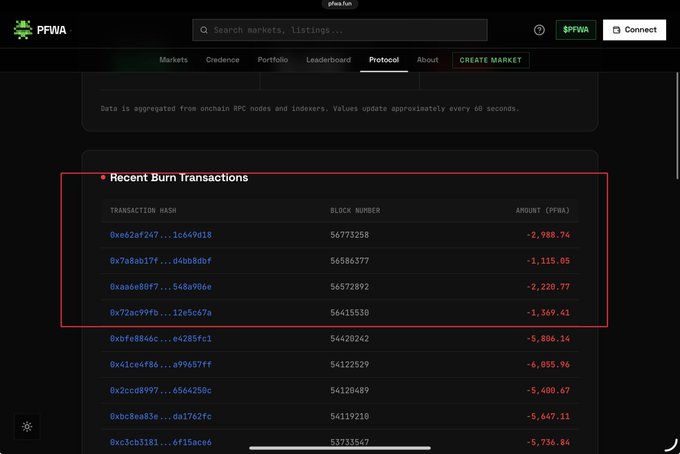
Task: Open transaction 0x41ce4f86...a99657ff
Action: 161,365
